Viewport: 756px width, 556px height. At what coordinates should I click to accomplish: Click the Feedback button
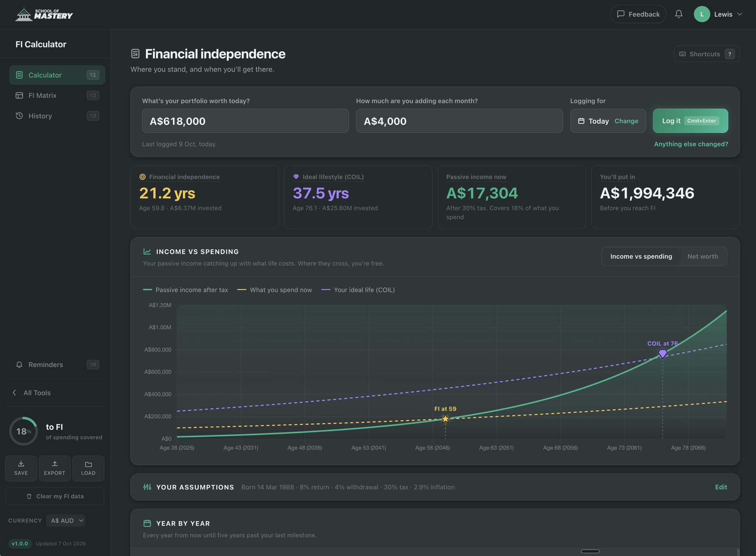tap(638, 14)
